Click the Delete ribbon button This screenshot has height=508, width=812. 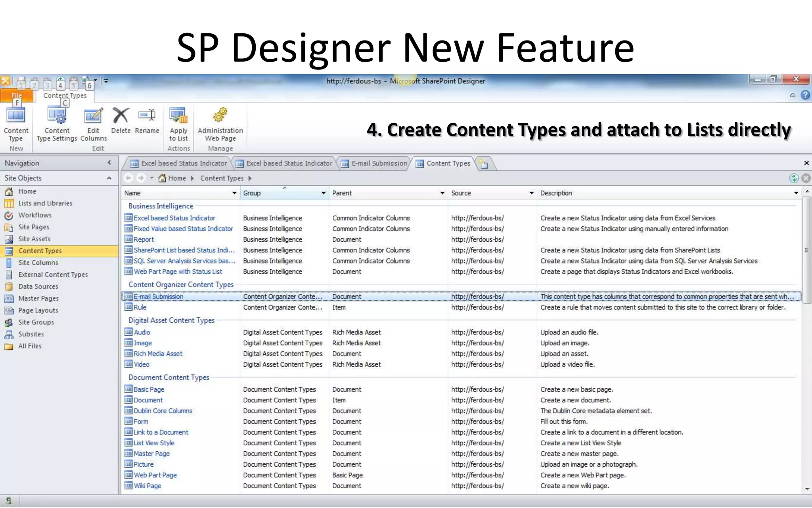[x=121, y=121]
